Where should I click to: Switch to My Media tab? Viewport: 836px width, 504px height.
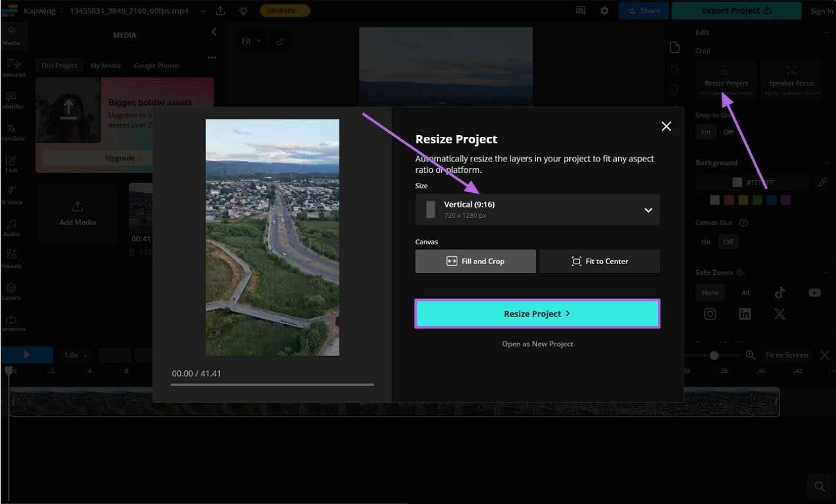point(105,66)
